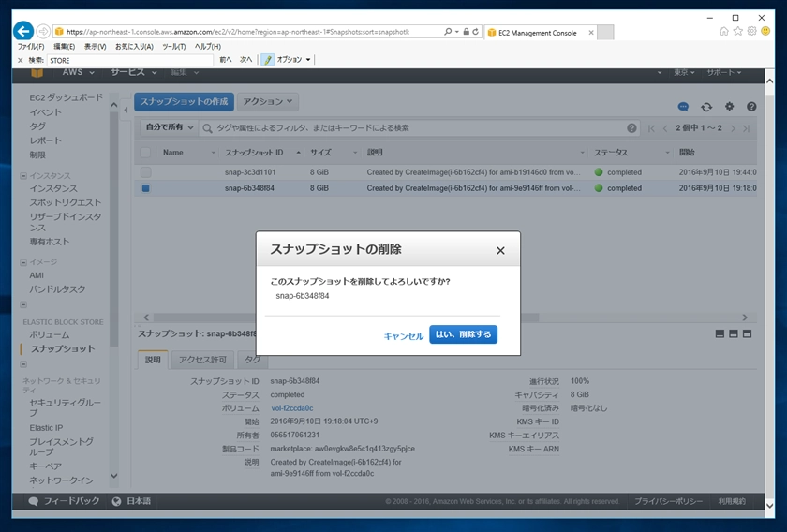Screen dimensions: 787x532
Task: Collapse the イメージ sidebar section
Action: click(x=23, y=262)
